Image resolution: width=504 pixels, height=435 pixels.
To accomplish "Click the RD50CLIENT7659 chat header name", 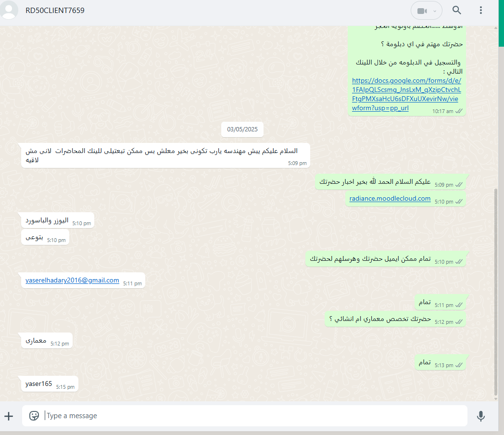I will [x=55, y=10].
